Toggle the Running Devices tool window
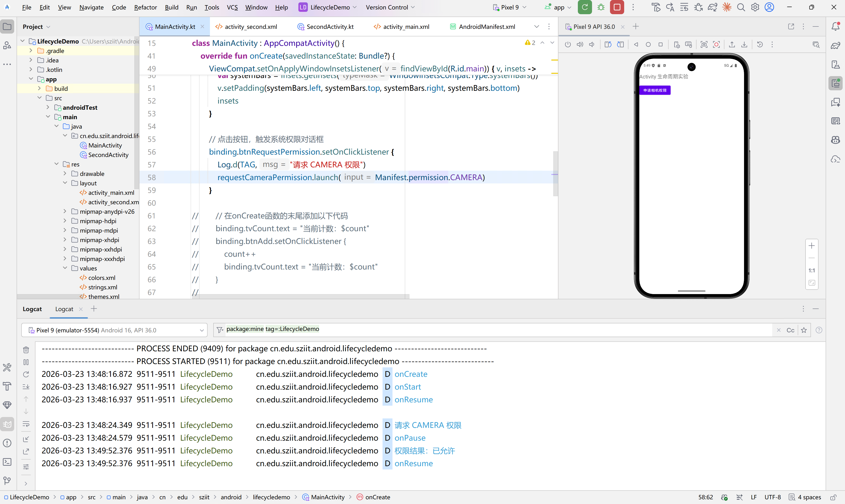 (x=836, y=83)
